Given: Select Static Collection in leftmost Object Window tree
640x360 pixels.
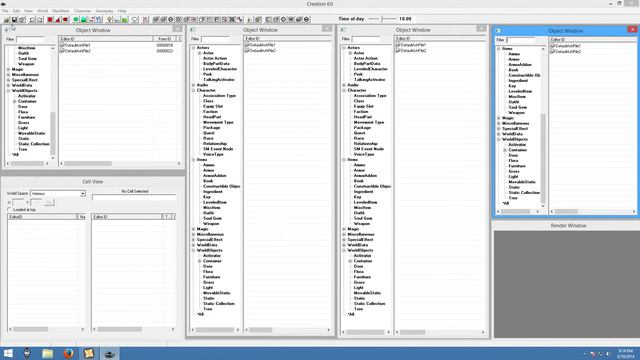Looking at the screenshot, I should (x=34, y=144).
